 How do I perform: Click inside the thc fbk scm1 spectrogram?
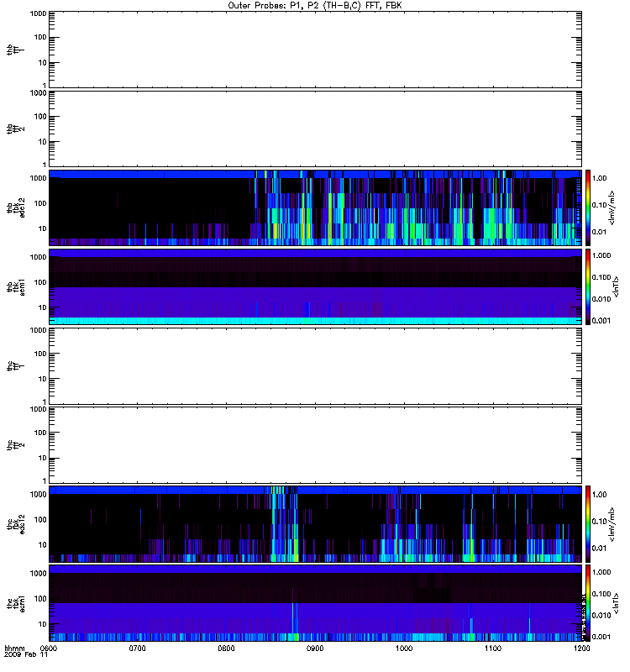tap(315, 602)
